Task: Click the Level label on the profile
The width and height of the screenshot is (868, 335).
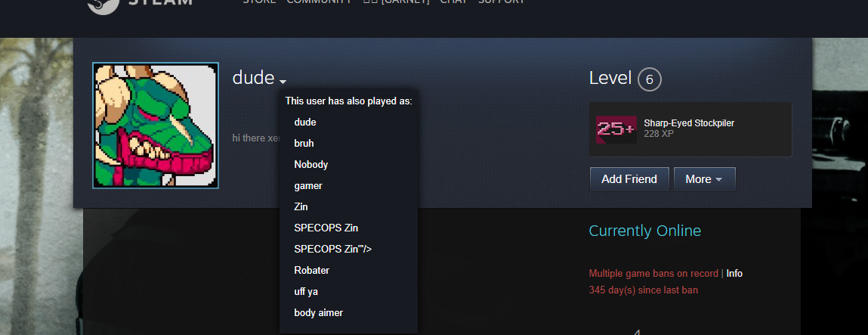Action: coord(610,78)
